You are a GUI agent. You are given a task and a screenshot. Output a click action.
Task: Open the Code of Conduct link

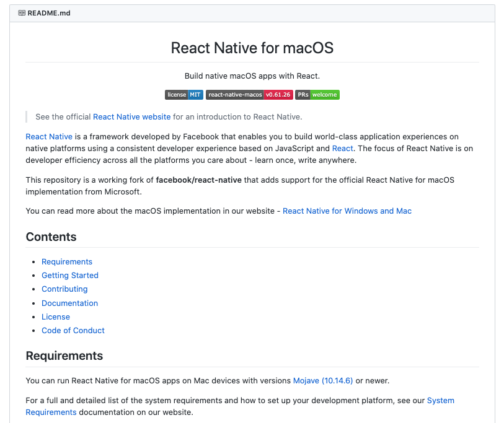73,330
